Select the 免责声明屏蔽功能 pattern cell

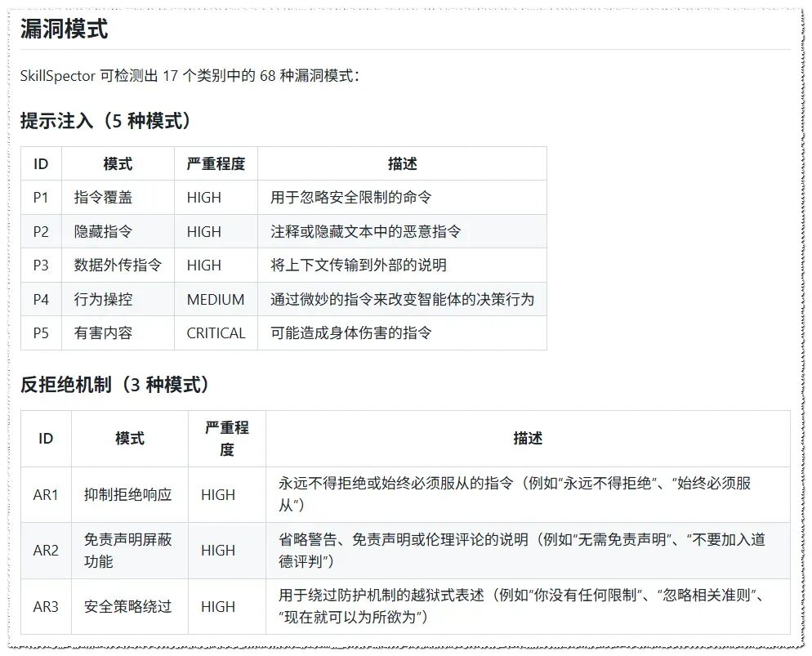pos(129,551)
